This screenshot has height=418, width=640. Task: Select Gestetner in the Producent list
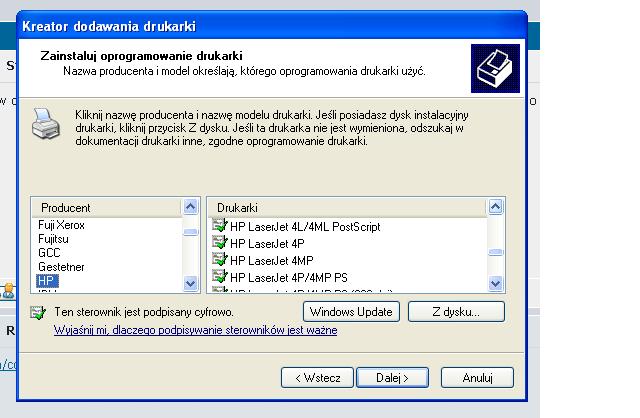pyautogui.click(x=61, y=267)
